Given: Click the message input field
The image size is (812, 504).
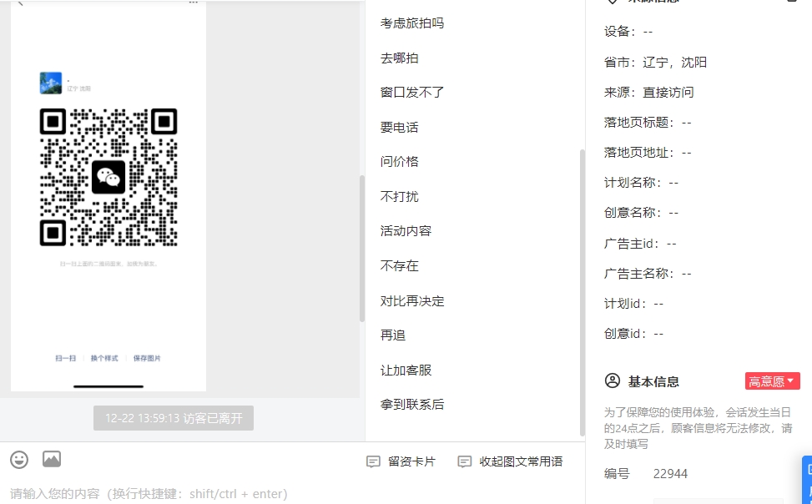Looking at the screenshot, I should tap(292, 494).
